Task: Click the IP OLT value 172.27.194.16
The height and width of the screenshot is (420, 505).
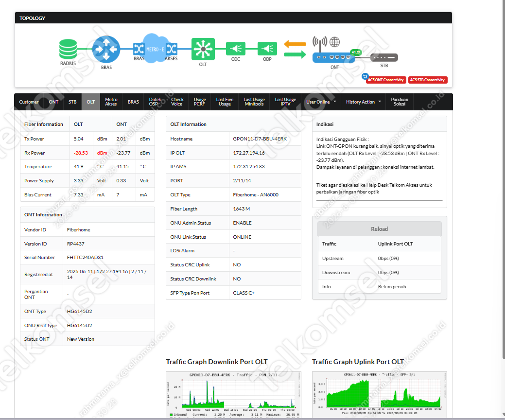Action: [249, 153]
